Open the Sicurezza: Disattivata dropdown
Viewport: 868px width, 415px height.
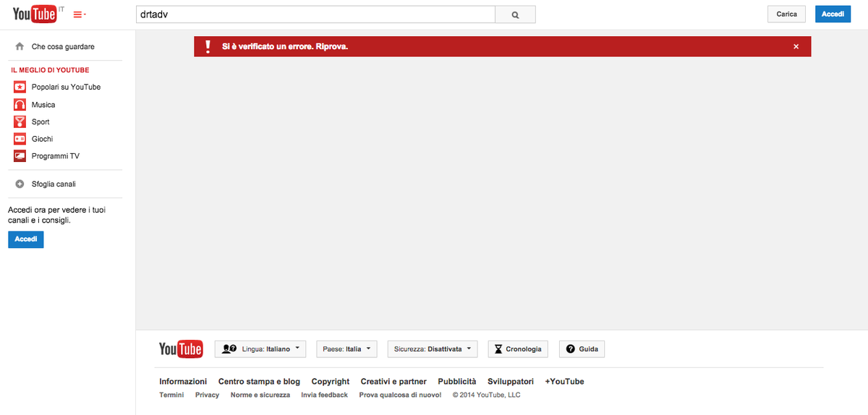tap(433, 349)
